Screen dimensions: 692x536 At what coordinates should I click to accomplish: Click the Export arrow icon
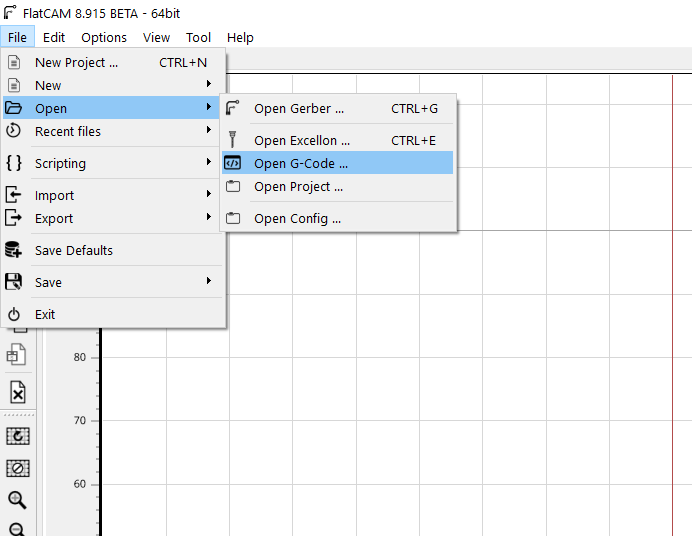coord(13,217)
